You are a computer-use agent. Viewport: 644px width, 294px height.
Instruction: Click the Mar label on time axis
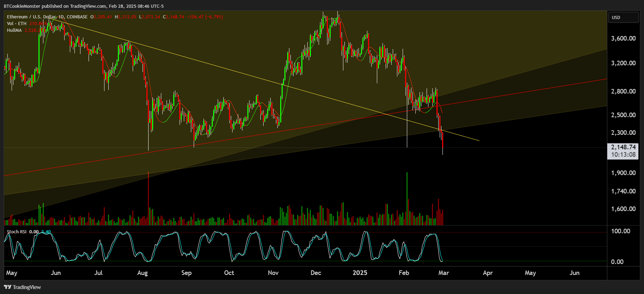coord(444,273)
